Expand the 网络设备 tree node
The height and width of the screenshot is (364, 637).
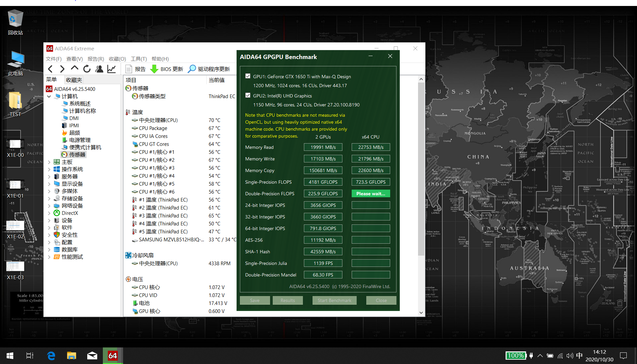pyautogui.click(x=49, y=206)
